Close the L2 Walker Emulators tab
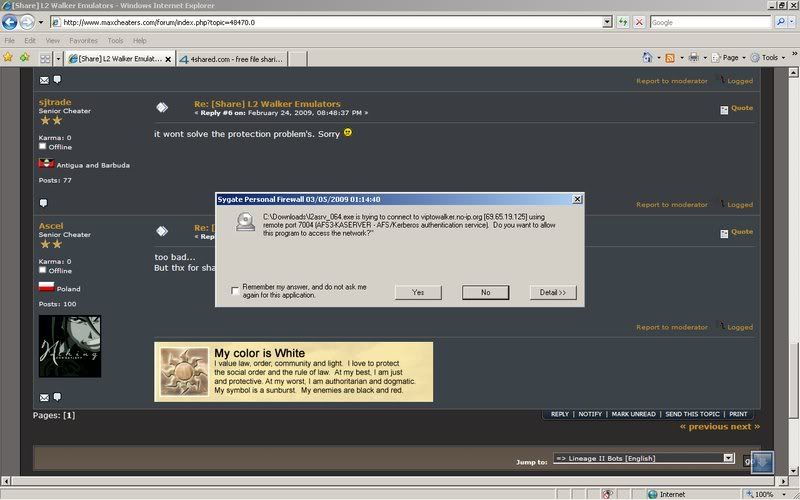Viewport: 800px width, 500px height. click(168, 60)
